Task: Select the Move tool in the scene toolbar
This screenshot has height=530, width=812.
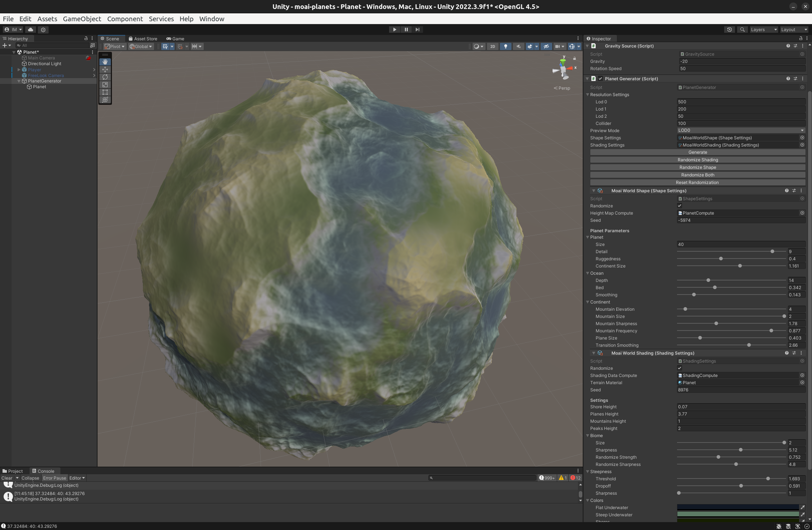Action: click(105, 69)
